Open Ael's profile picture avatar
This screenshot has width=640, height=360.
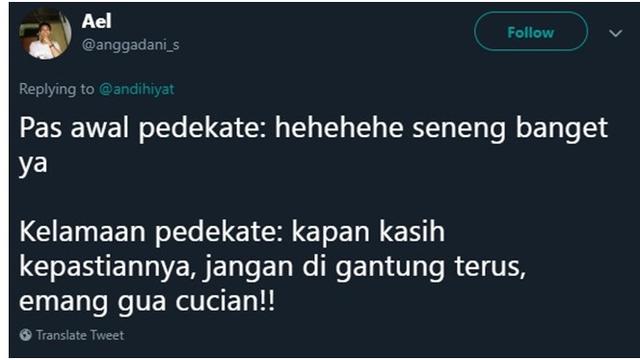point(45,35)
